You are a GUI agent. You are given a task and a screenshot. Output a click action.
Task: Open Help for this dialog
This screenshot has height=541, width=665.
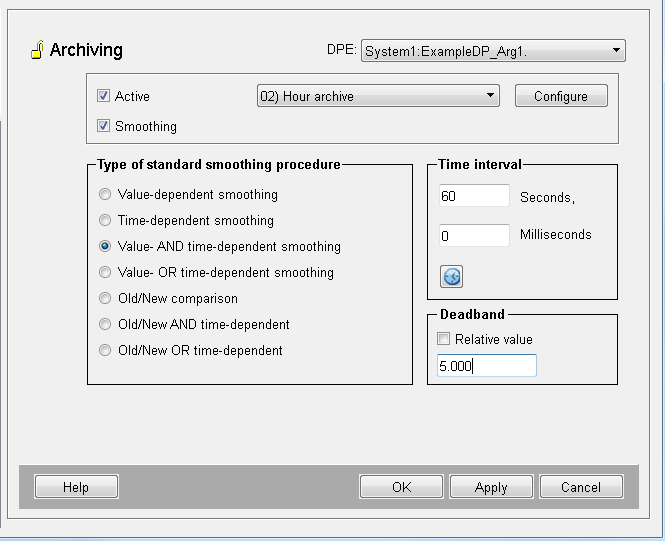tap(76, 487)
